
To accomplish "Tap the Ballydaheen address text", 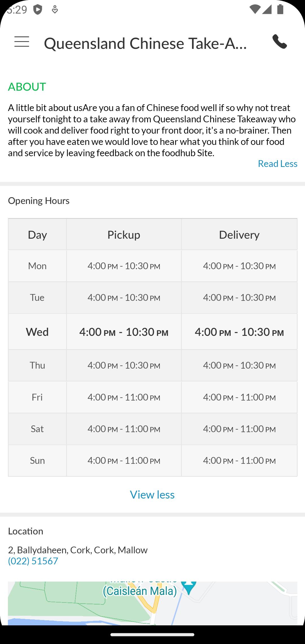I will (x=78, y=550).
